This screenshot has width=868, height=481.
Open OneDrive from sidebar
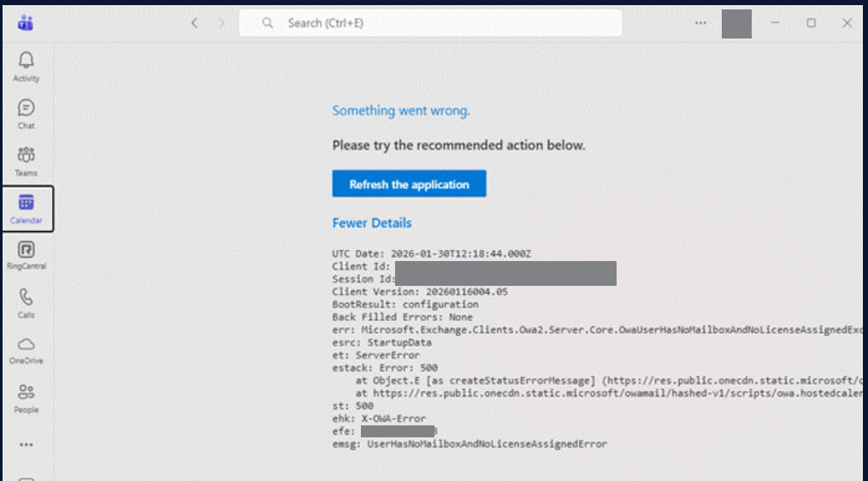pyautogui.click(x=26, y=350)
